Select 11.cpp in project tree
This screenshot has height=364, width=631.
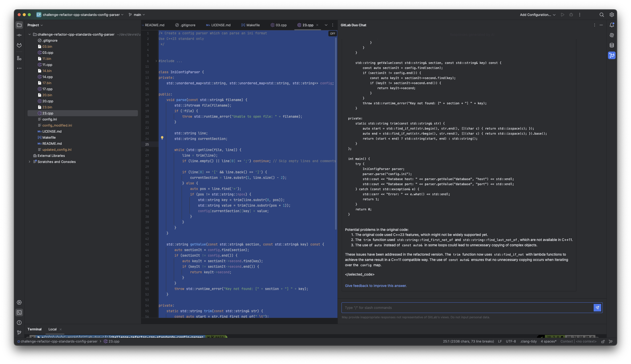(x=47, y=65)
